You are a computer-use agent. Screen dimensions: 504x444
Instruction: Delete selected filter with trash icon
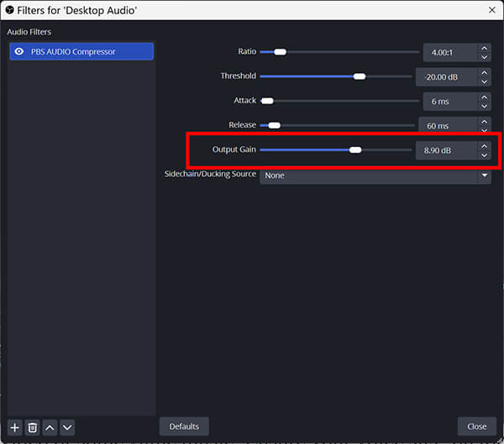(32, 427)
